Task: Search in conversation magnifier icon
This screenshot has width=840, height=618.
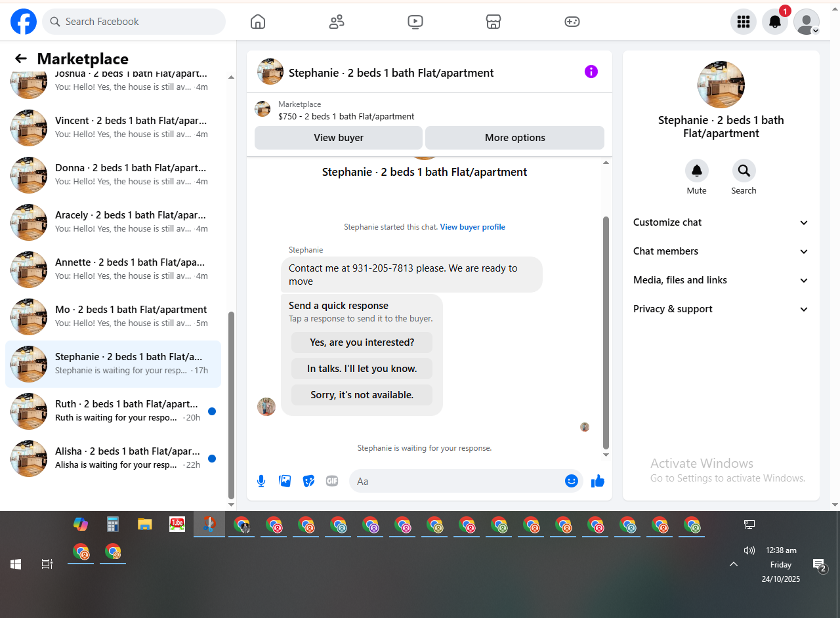Action: tap(744, 171)
